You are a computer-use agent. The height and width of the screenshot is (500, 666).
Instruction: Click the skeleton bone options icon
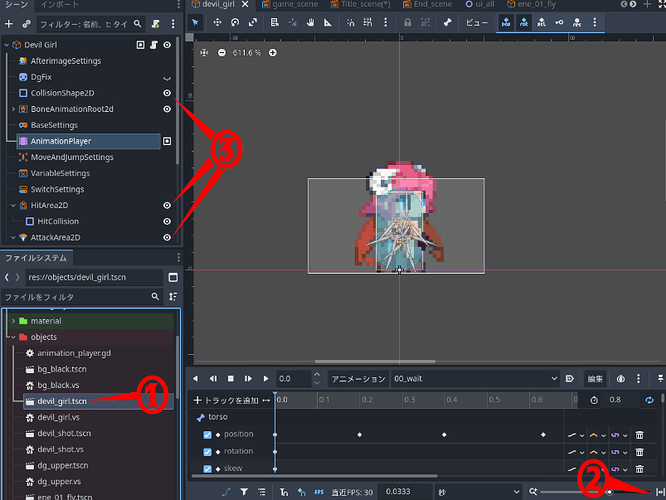(x=447, y=22)
